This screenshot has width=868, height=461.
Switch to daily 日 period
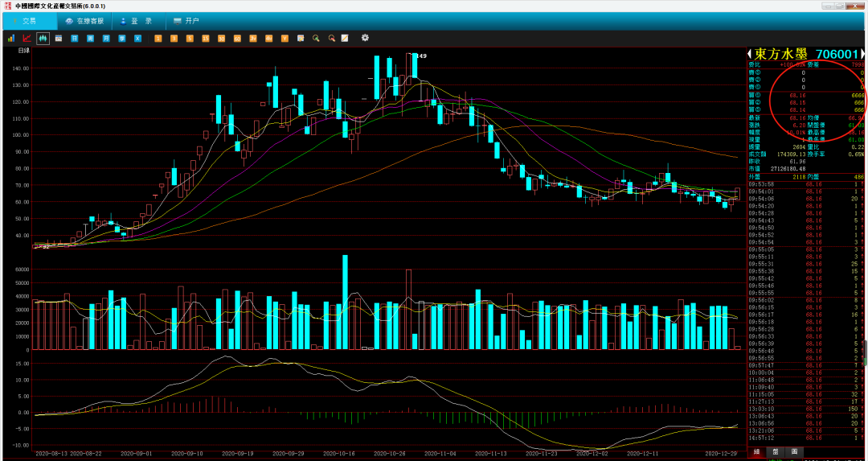click(74, 39)
